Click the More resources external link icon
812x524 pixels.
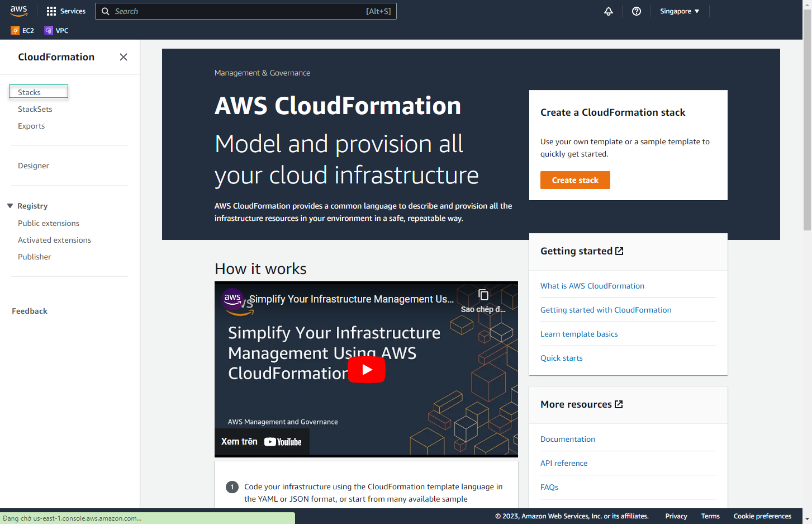click(619, 404)
